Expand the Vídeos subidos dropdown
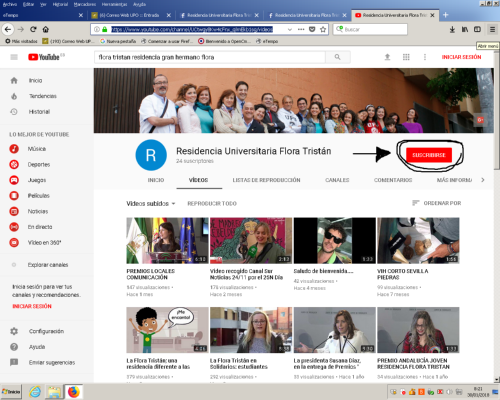 point(151,203)
